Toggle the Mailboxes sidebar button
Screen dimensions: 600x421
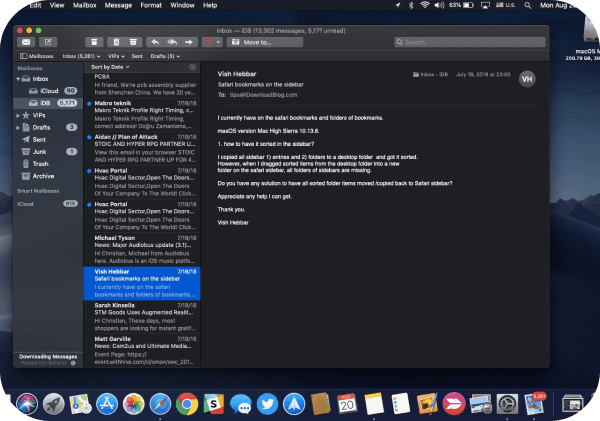point(37,56)
